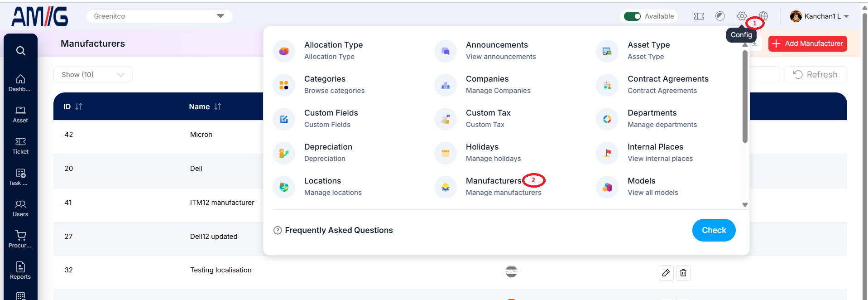The height and width of the screenshot is (300, 868).
Task: Click the Testing localisation name cell
Action: pos(221,270)
